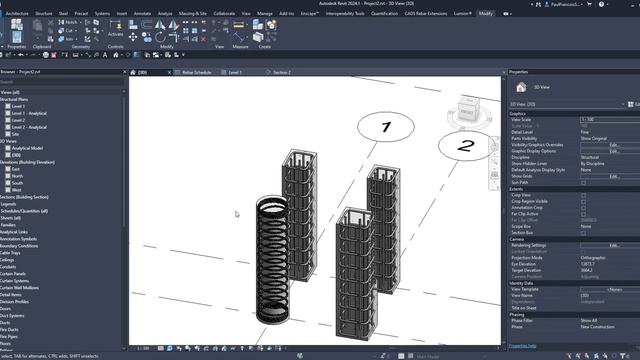The height and width of the screenshot is (360, 640).
Task: Expand the Analytical Model 3D view node
Action: [8, 148]
